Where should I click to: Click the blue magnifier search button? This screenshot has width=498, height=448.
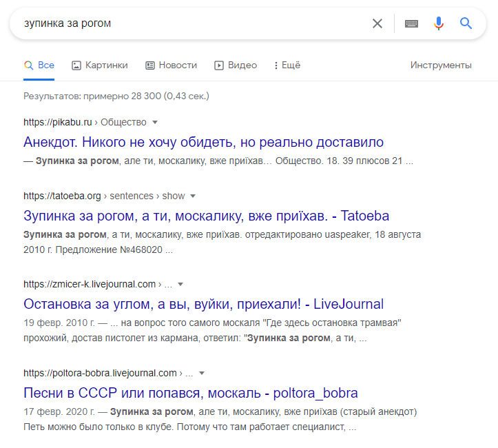tap(466, 23)
